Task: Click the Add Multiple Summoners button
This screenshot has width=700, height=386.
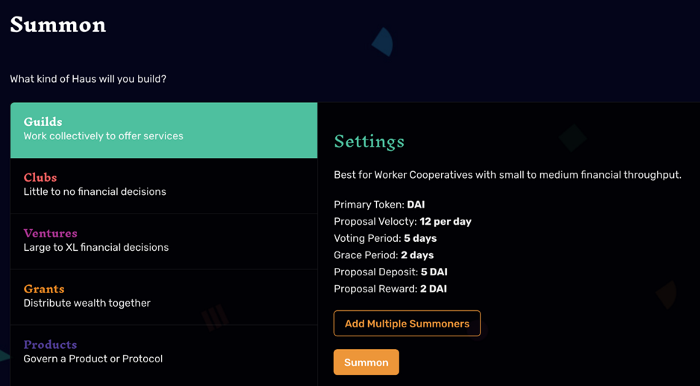Action: tap(407, 324)
